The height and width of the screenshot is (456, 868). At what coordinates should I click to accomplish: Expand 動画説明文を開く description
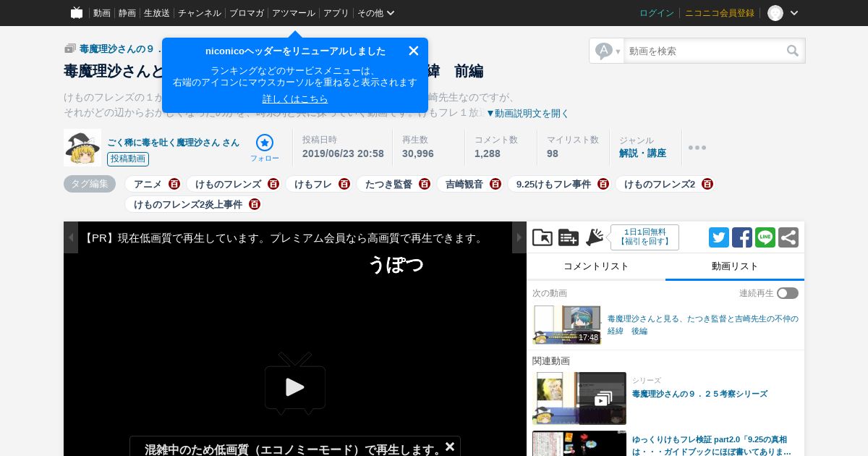(527, 114)
